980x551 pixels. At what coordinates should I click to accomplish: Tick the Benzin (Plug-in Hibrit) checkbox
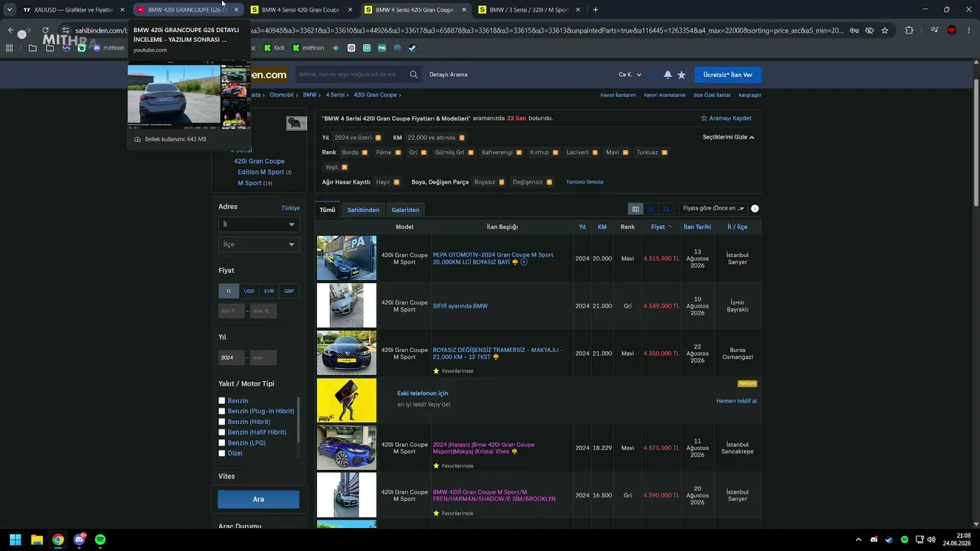(x=222, y=411)
